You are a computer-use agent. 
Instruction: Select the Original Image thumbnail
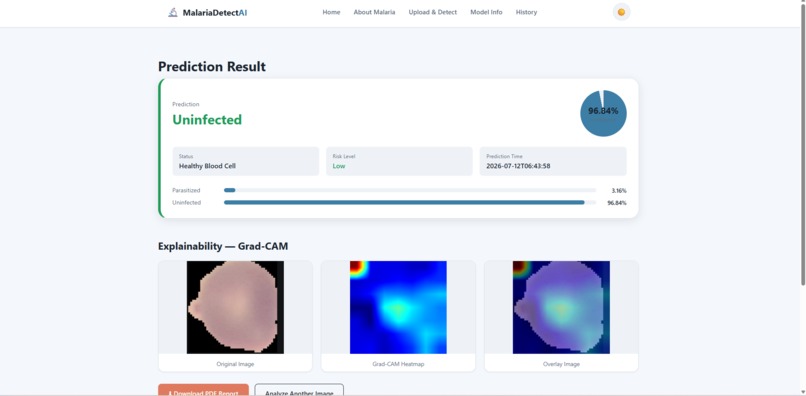coord(235,307)
